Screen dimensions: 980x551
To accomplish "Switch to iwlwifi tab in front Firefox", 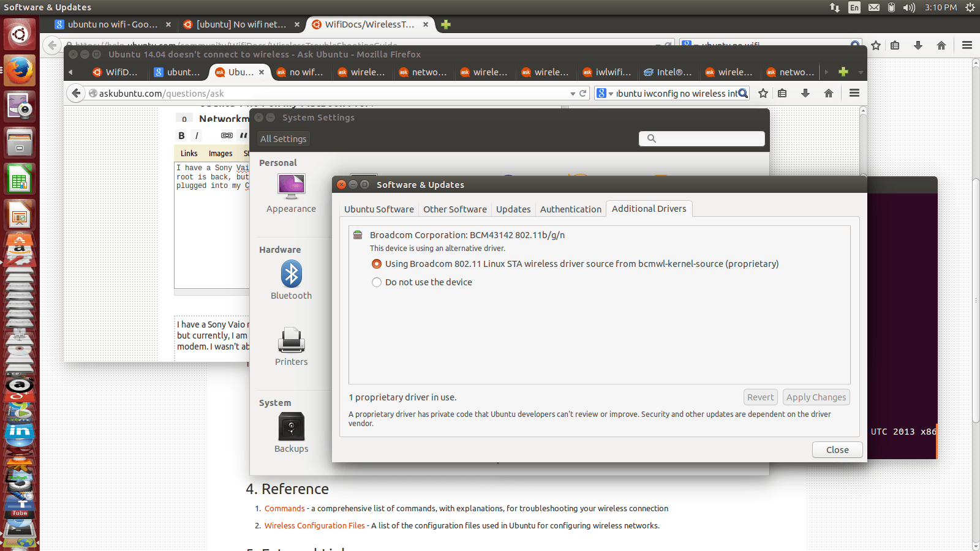I will (x=607, y=72).
